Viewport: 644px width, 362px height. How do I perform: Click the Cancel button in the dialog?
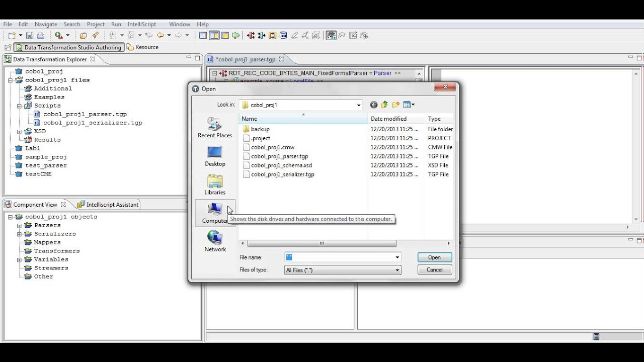point(435,270)
